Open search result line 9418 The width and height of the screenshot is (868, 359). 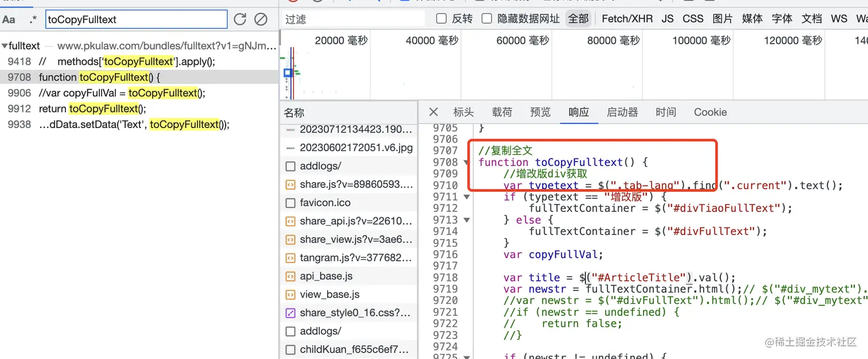point(139,61)
